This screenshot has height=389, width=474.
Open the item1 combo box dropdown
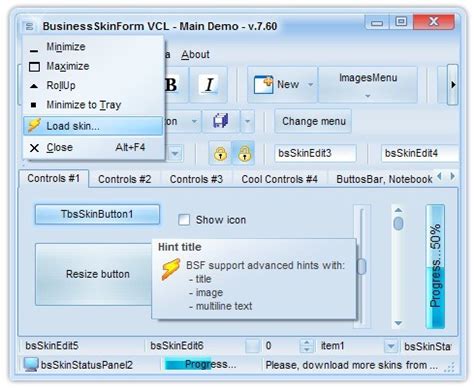click(x=391, y=346)
